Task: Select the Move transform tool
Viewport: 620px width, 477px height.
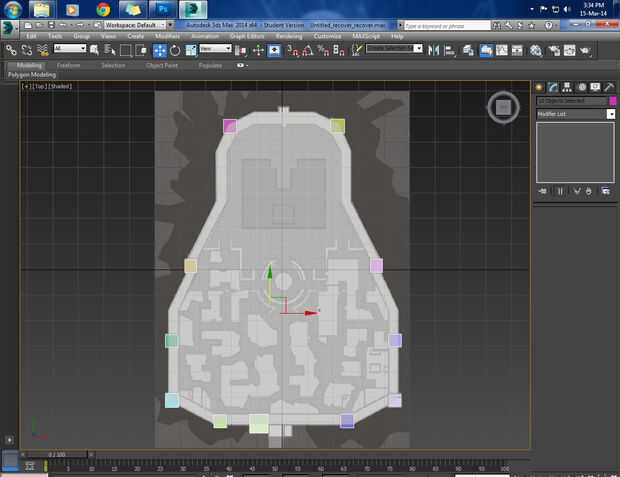Action: 160,49
